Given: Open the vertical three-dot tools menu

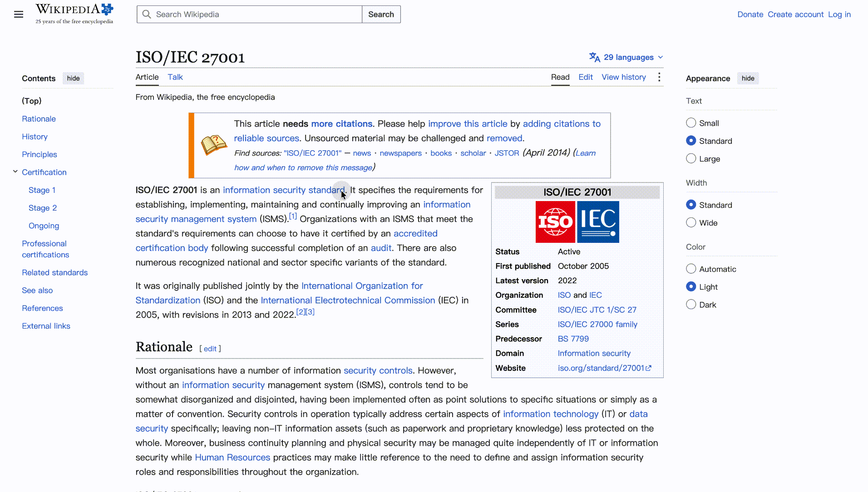Looking at the screenshot, I should click(659, 77).
